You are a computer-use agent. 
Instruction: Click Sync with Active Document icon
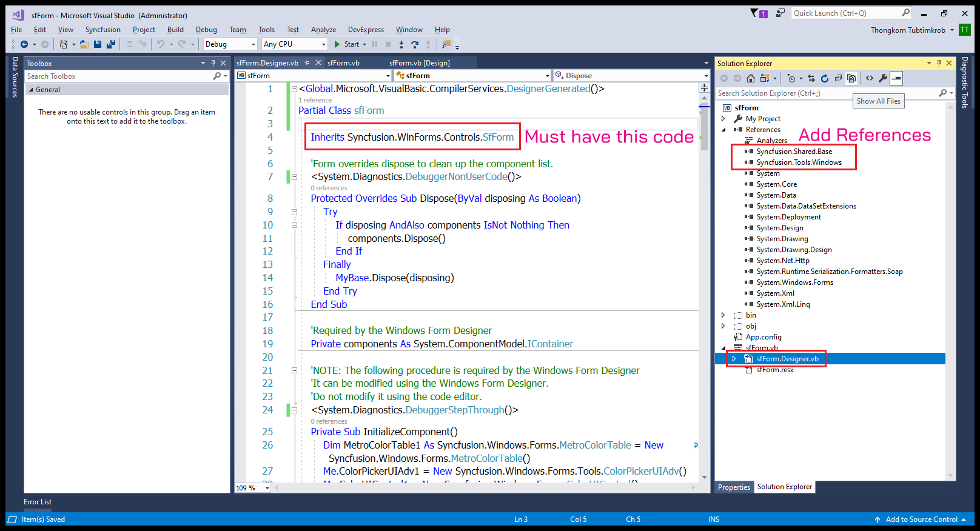click(811, 78)
